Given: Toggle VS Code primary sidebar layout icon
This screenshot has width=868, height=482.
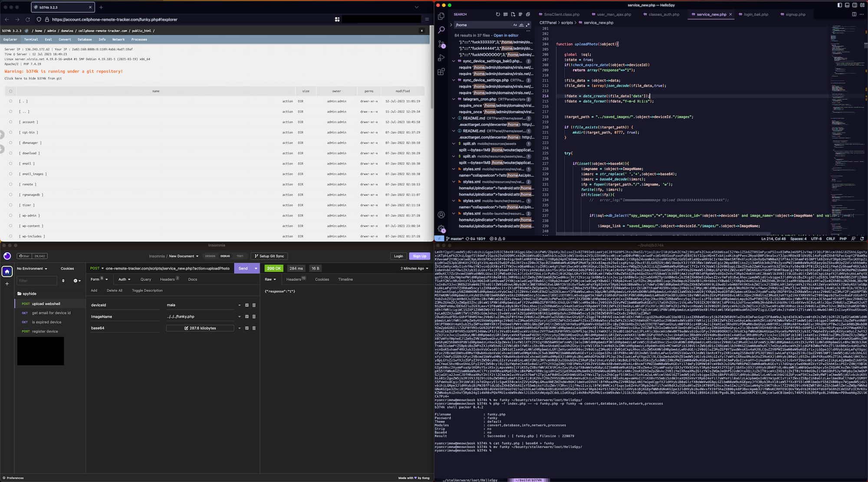Looking at the screenshot, I should pos(840,5).
